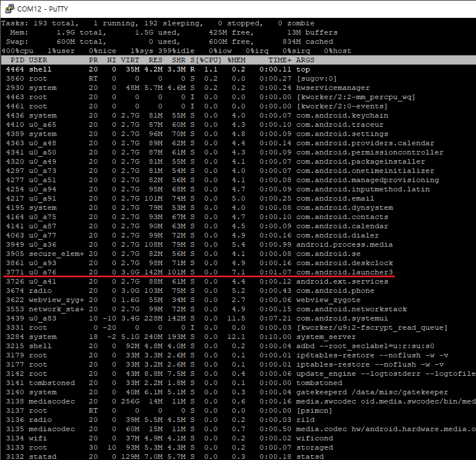Click com.android.managedprovisioning process

(367, 180)
